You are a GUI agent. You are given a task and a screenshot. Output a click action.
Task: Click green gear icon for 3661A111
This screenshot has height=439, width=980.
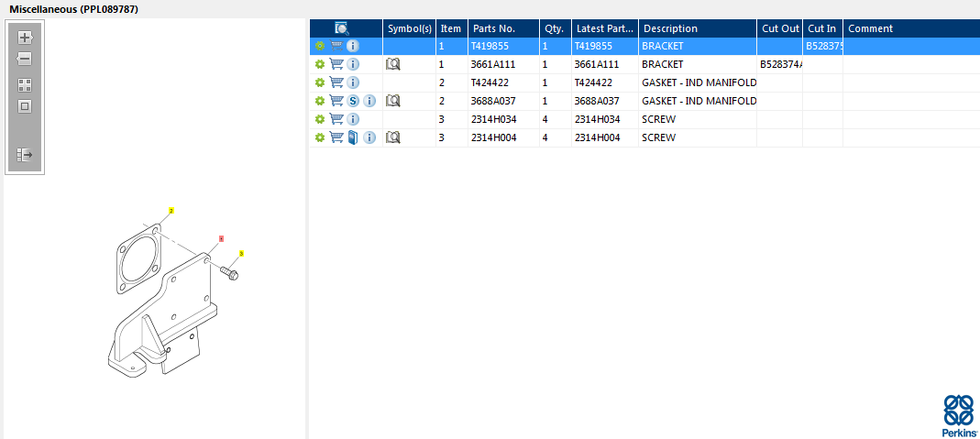pos(320,63)
